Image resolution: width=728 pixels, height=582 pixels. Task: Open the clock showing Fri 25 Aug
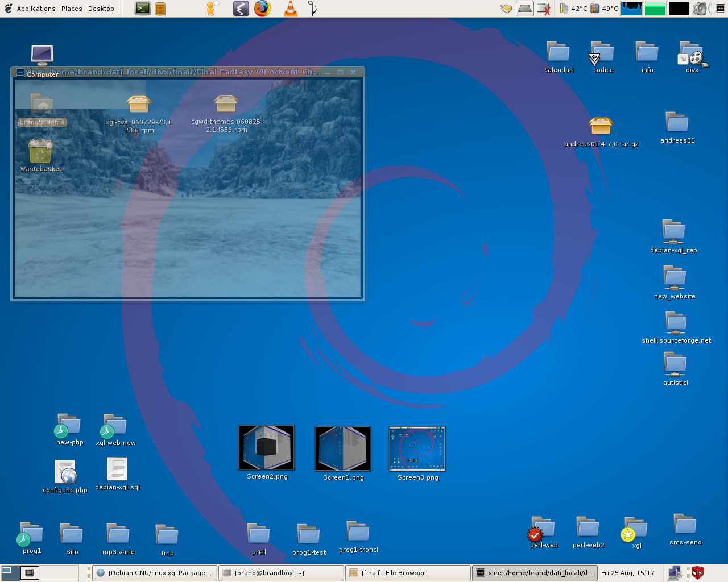628,573
